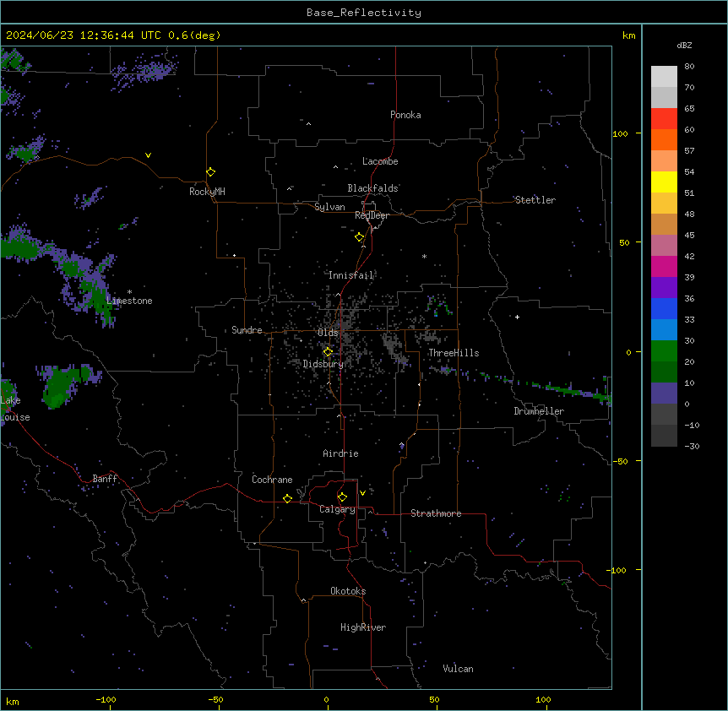This screenshot has height=711, width=728.
Task: Click the RockyMH label
Action: pyautogui.click(x=207, y=192)
